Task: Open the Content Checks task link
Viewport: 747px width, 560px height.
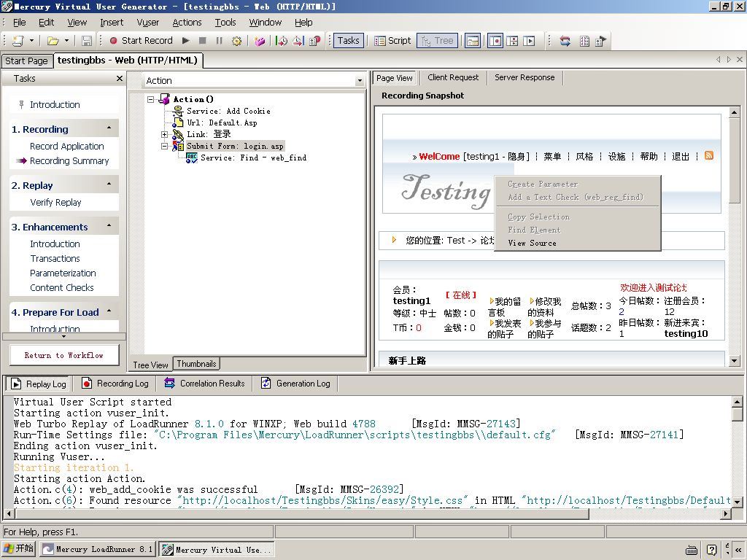Action: pyautogui.click(x=62, y=287)
